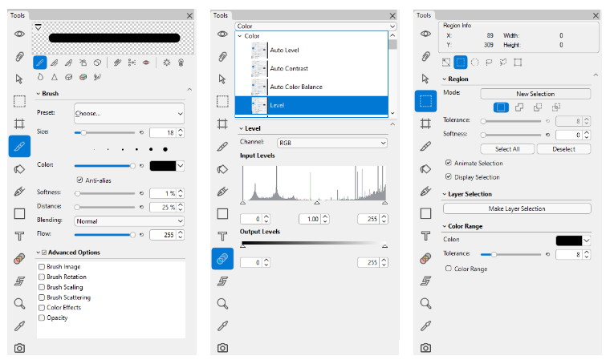Click the Deselect button
610x364 pixels.
[563, 149]
